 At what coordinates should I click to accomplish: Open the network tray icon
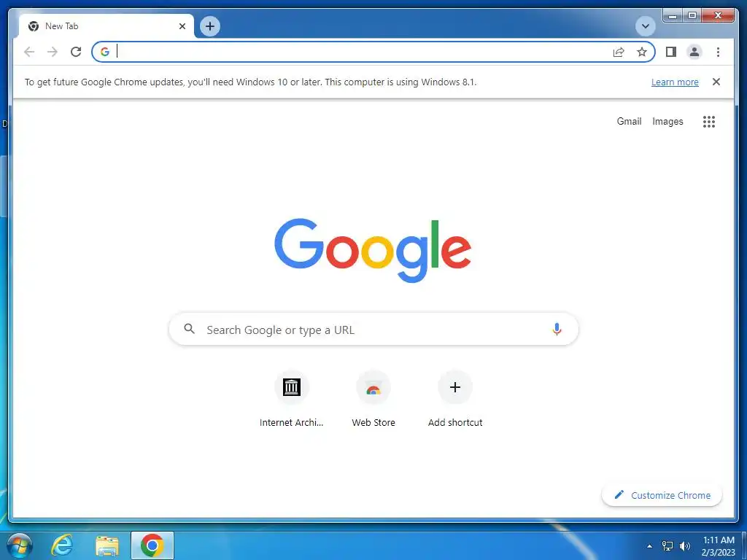tap(667, 546)
